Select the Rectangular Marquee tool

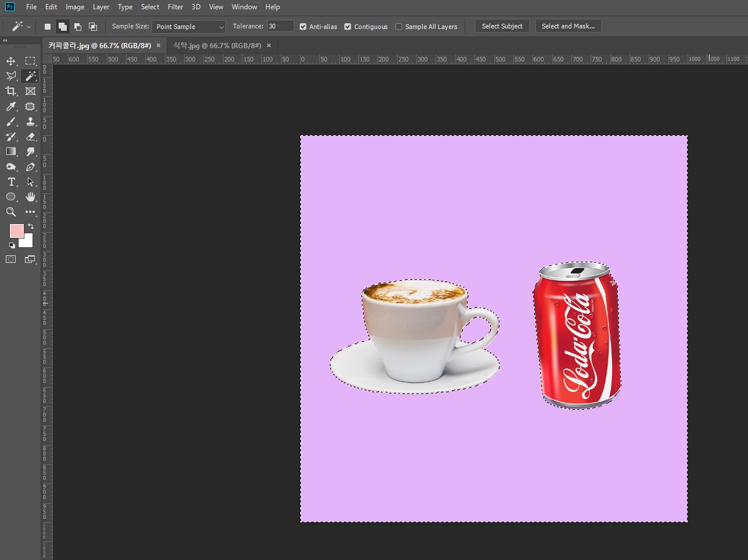[30, 61]
